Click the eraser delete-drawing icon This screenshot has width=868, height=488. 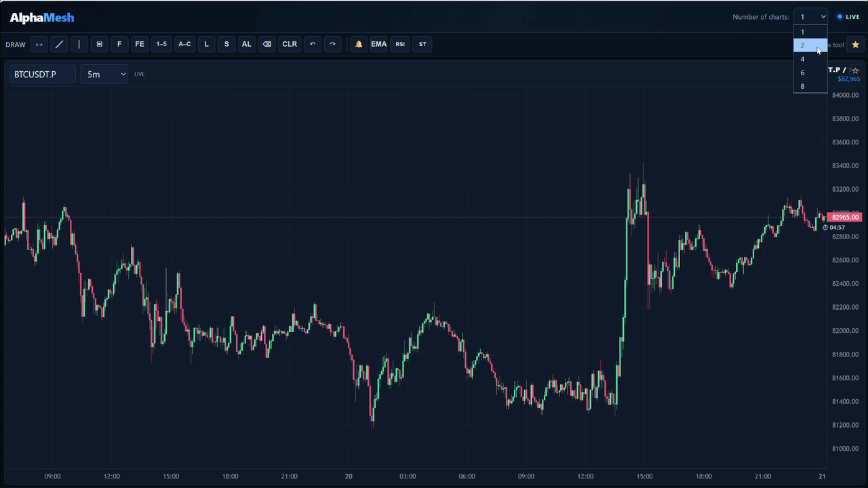click(x=267, y=44)
